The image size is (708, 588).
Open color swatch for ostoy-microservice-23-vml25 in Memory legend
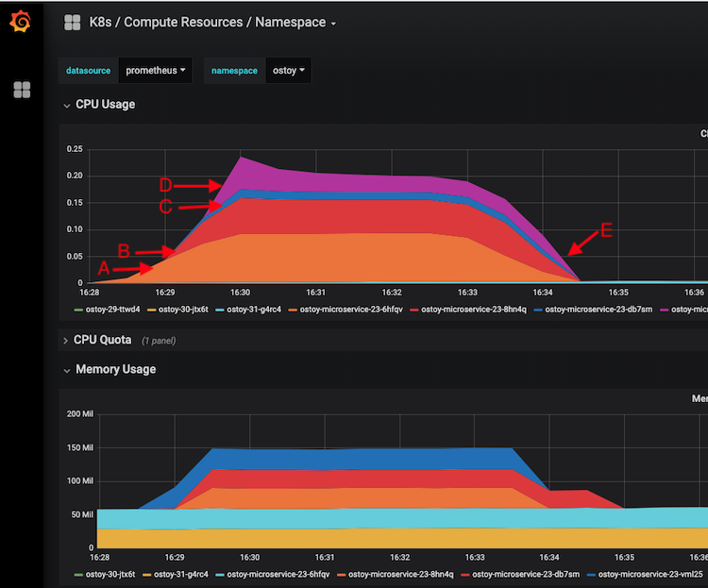pos(591,575)
